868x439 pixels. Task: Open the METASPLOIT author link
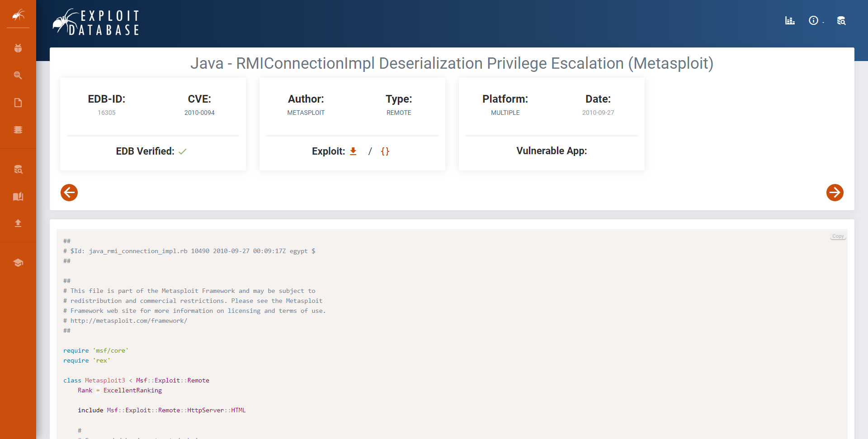point(306,113)
